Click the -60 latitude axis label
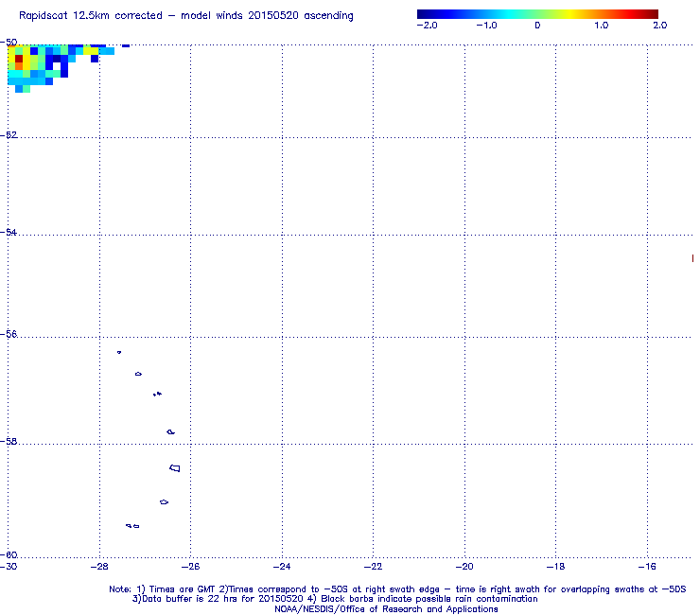The image size is (700, 615). (9, 554)
